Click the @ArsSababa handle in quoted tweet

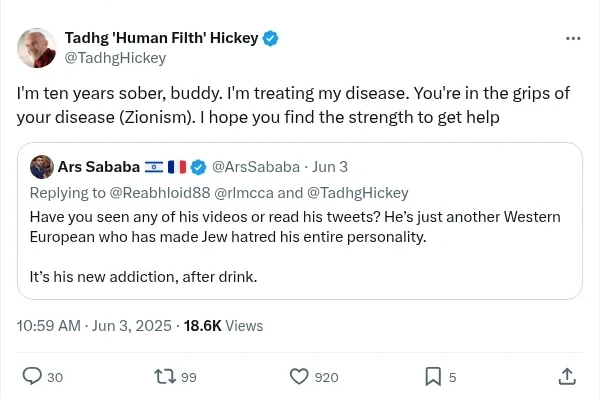(x=249, y=166)
